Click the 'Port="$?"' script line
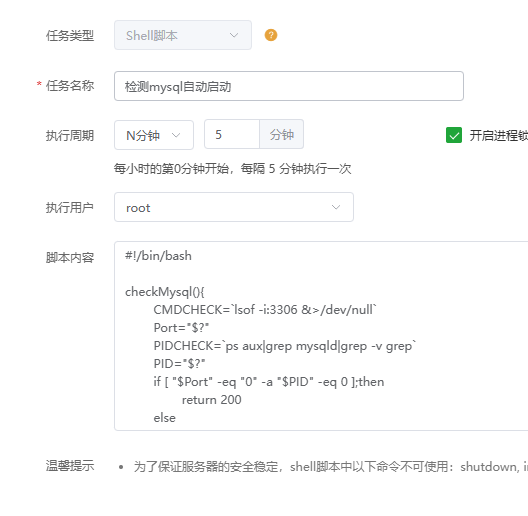 181,328
